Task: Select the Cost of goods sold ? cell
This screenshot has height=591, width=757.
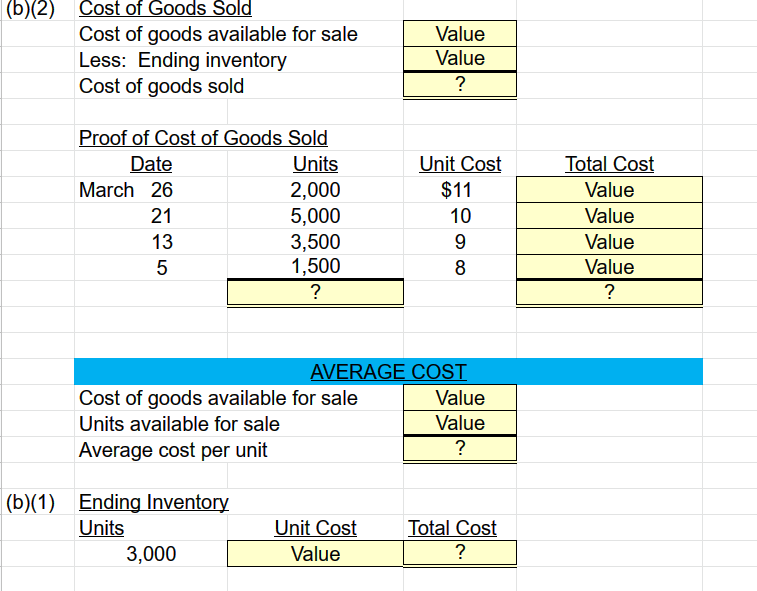Action: pyautogui.click(x=460, y=84)
